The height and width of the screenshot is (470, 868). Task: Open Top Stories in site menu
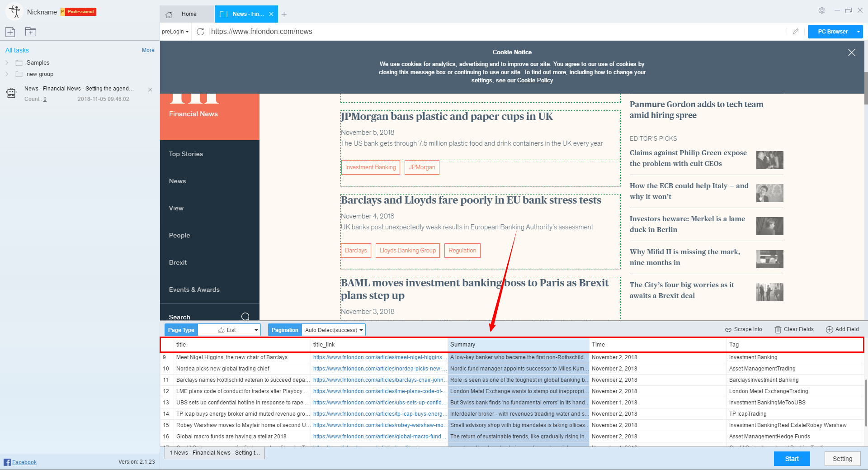tap(186, 154)
